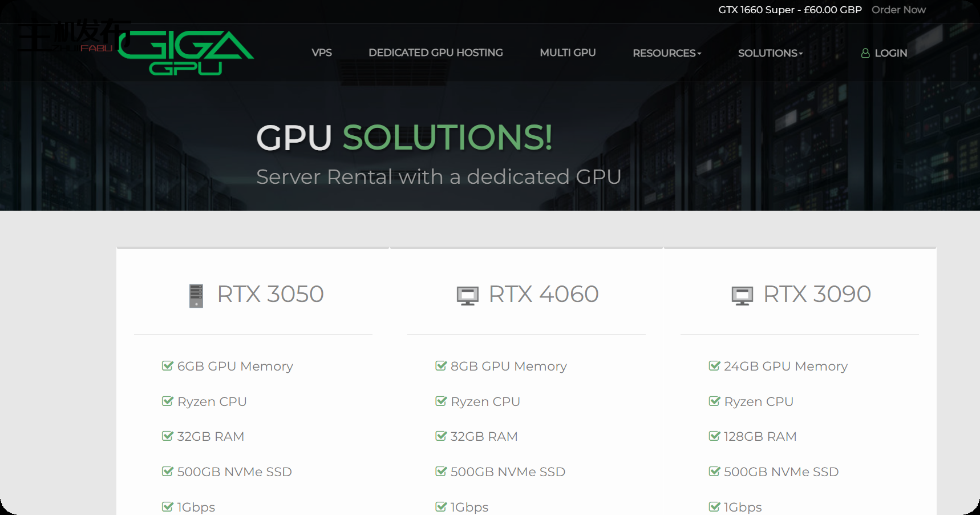Click the checkmark beside 128GB RAM
The width and height of the screenshot is (980, 515).
[714, 436]
